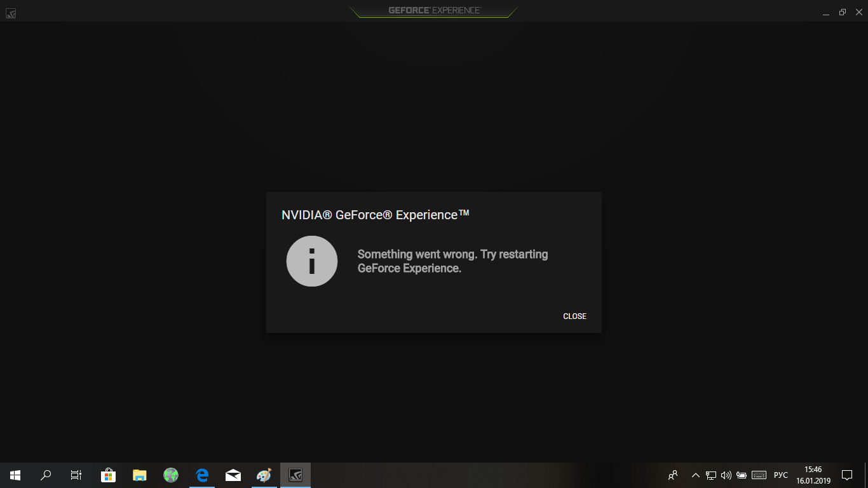The image size is (868, 488).
Task: Click the info icon in the error dialog
Action: click(x=312, y=261)
